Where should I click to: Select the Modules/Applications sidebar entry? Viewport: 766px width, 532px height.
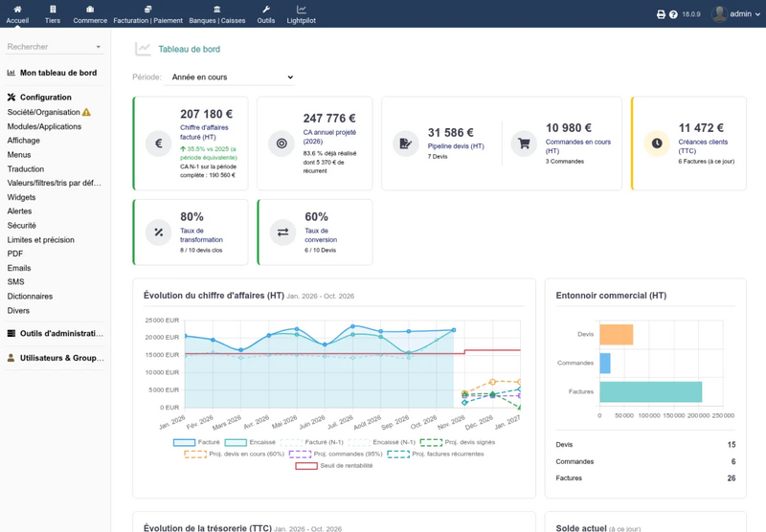click(x=44, y=126)
